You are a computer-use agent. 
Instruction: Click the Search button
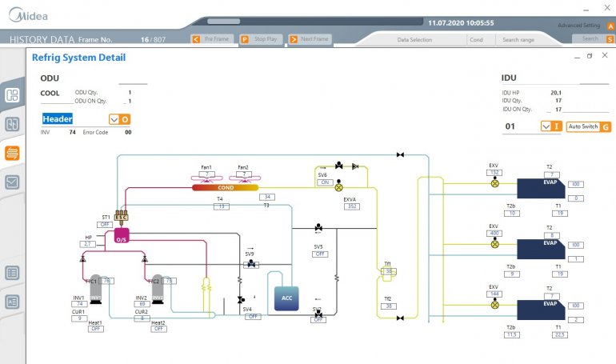tap(593, 38)
